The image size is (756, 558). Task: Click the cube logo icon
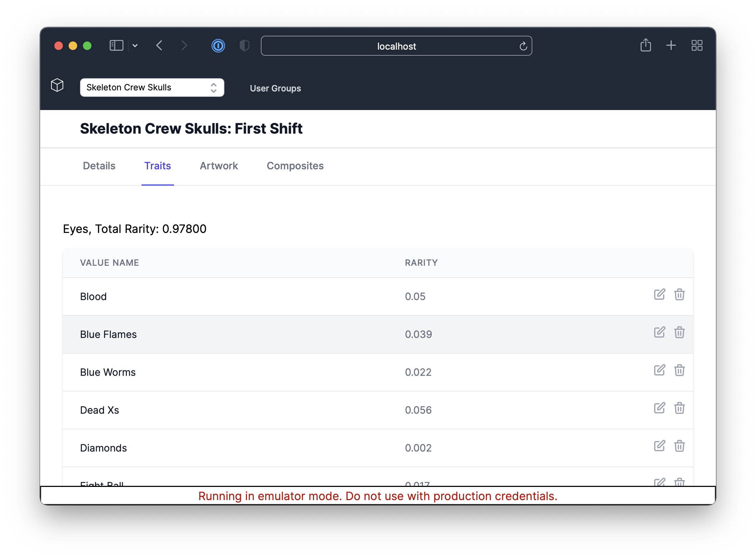point(57,85)
